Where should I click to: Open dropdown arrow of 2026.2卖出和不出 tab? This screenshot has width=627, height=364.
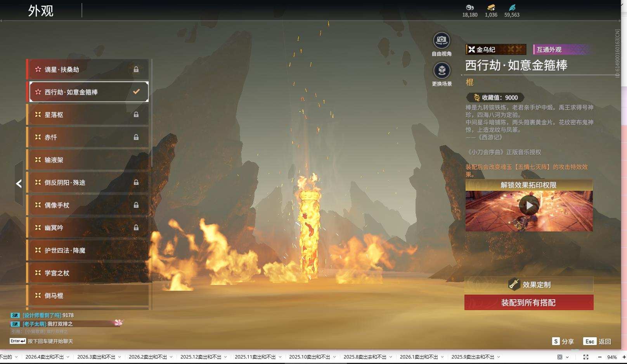coord(171,357)
